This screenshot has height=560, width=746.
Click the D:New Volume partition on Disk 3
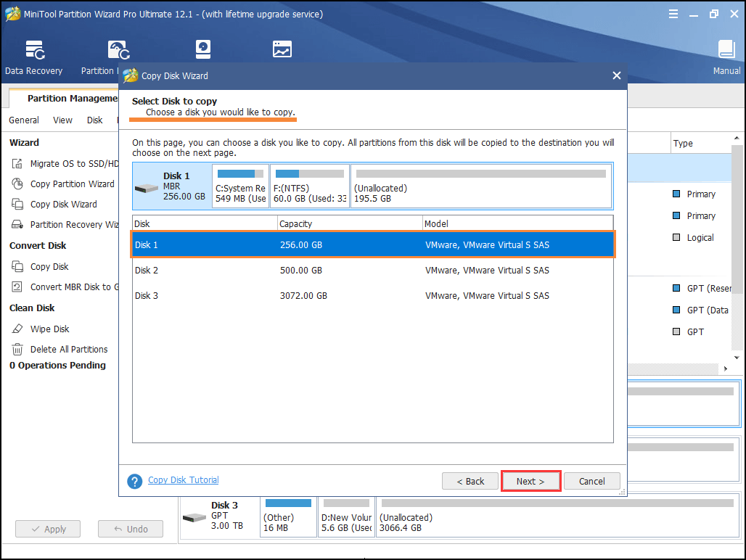point(346,516)
